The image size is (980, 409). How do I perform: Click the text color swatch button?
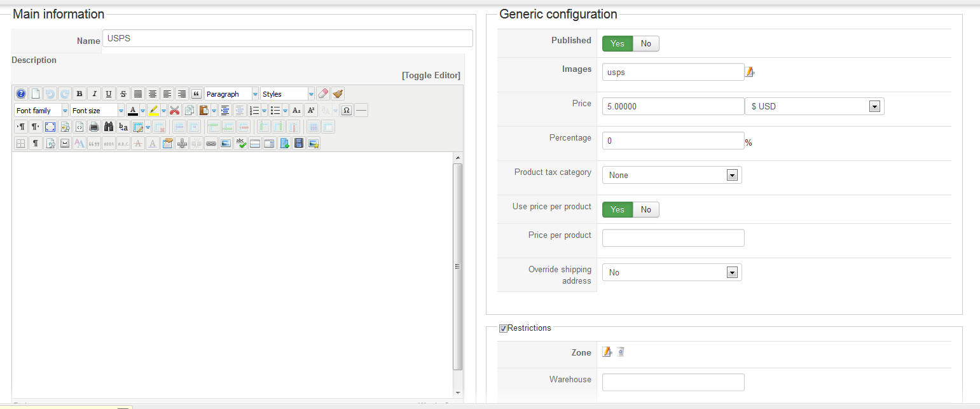tap(132, 110)
